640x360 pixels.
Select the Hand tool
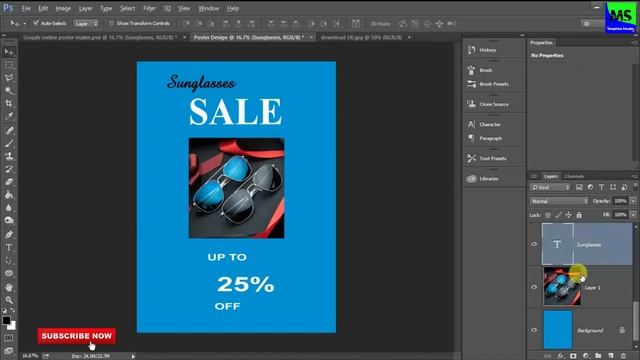tap(9, 287)
